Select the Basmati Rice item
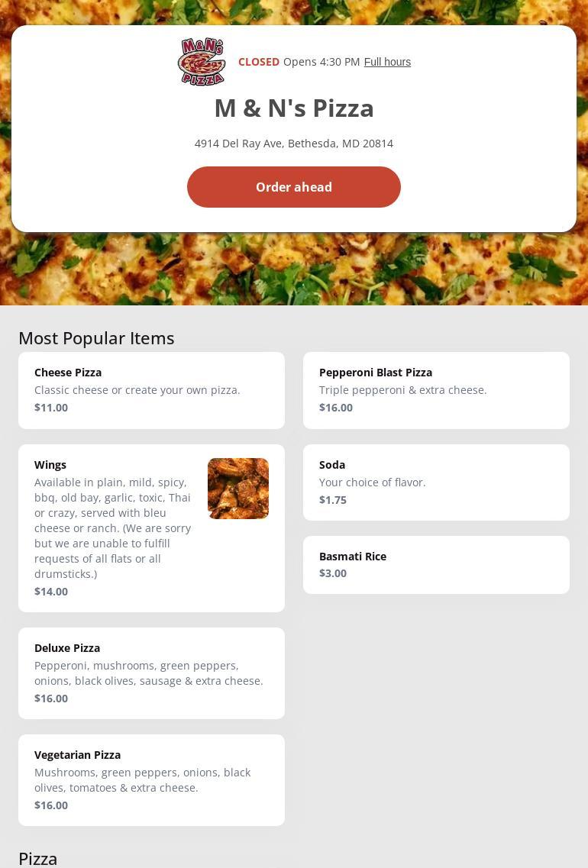The width and height of the screenshot is (588, 868). [436, 565]
